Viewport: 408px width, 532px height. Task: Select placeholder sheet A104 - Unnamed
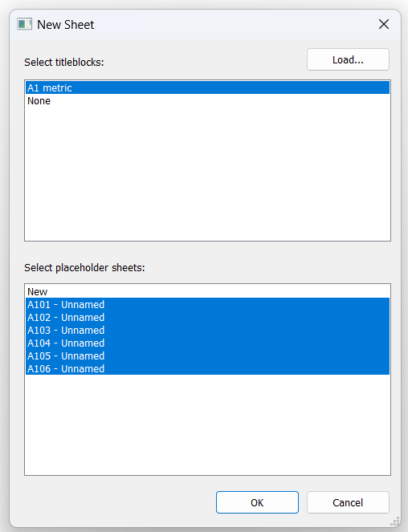coord(207,343)
